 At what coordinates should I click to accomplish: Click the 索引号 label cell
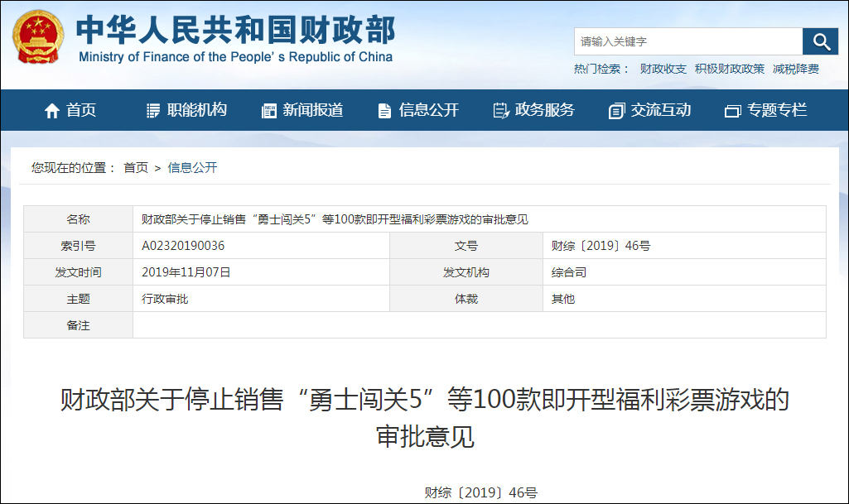tap(78, 246)
